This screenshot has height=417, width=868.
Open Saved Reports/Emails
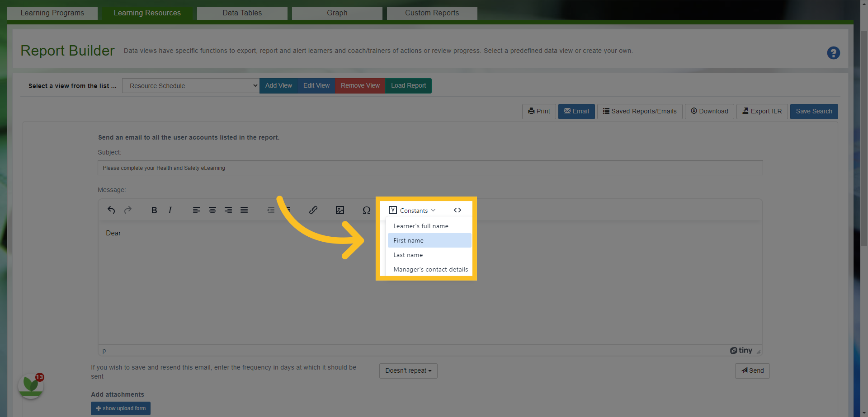tap(640, 112)
